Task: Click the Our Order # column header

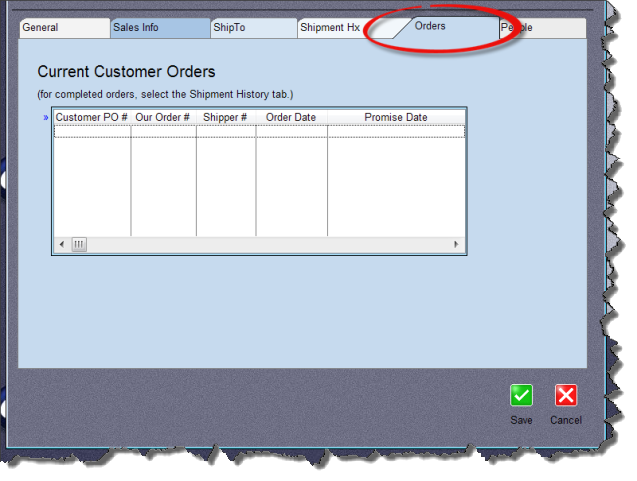Action: 163,117
